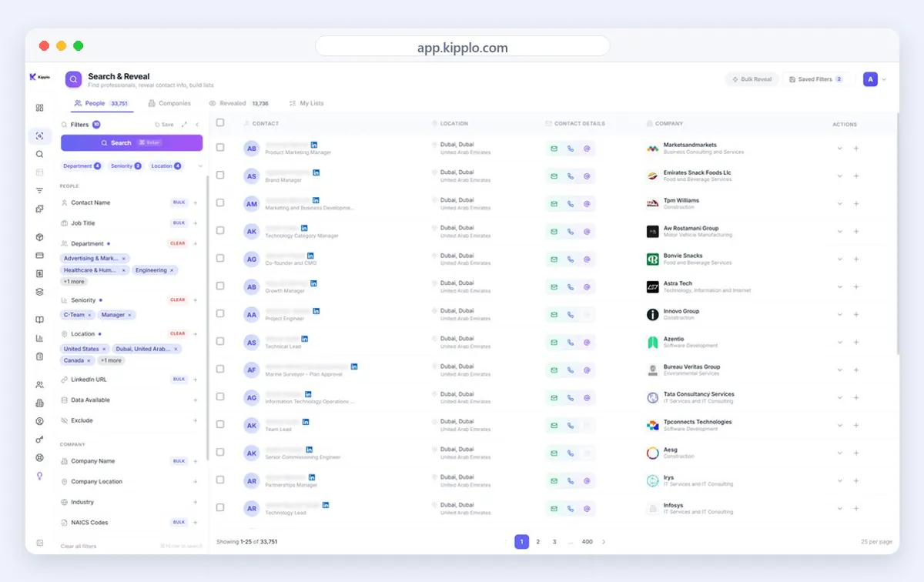Open the key icon in sidebar

[x=39, y=440]
